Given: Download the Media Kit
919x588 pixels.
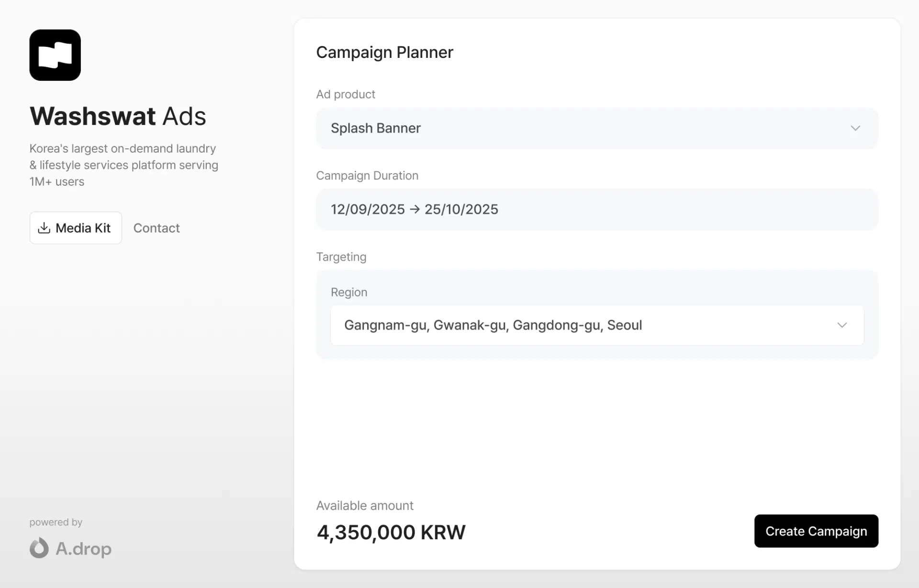Looking at the screenshot, I should tap(76, 228).
